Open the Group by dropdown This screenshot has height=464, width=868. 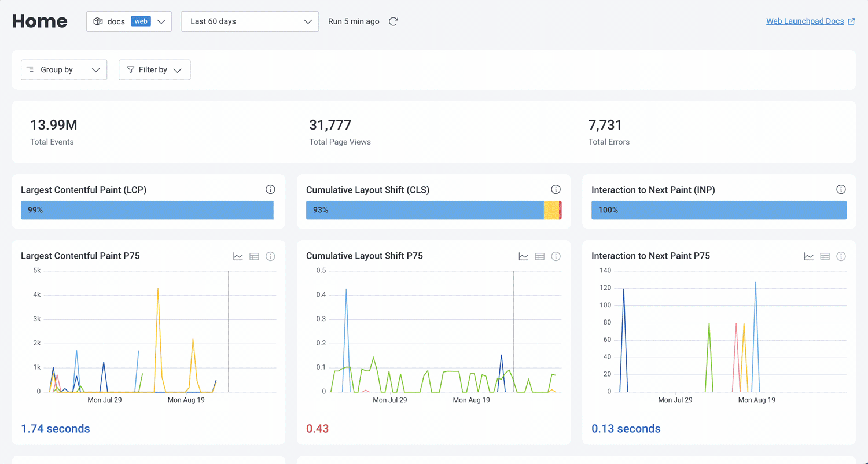coord(64,70)
